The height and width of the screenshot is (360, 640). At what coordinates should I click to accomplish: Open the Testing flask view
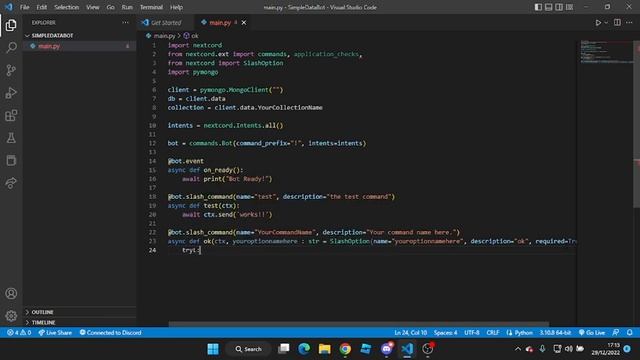click(11, 138)
